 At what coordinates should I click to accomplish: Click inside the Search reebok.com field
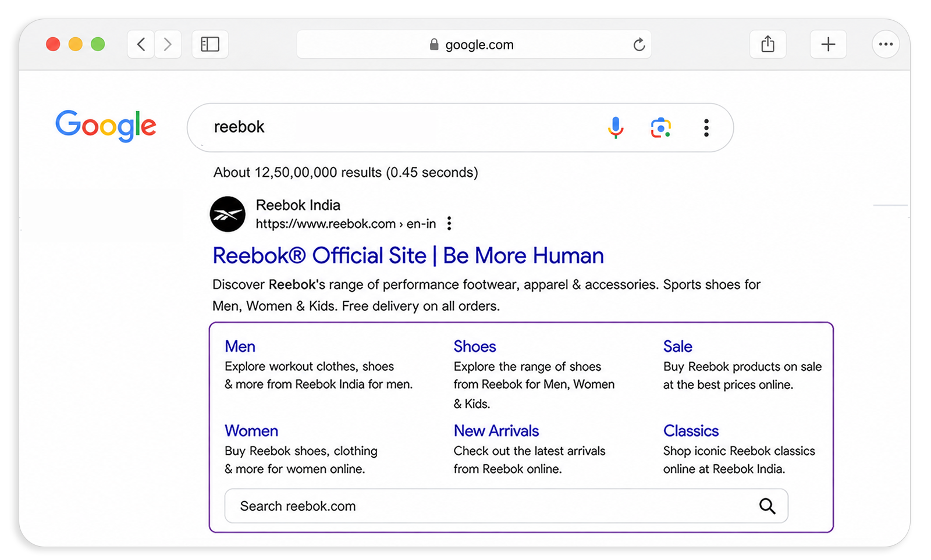point(506,506)
